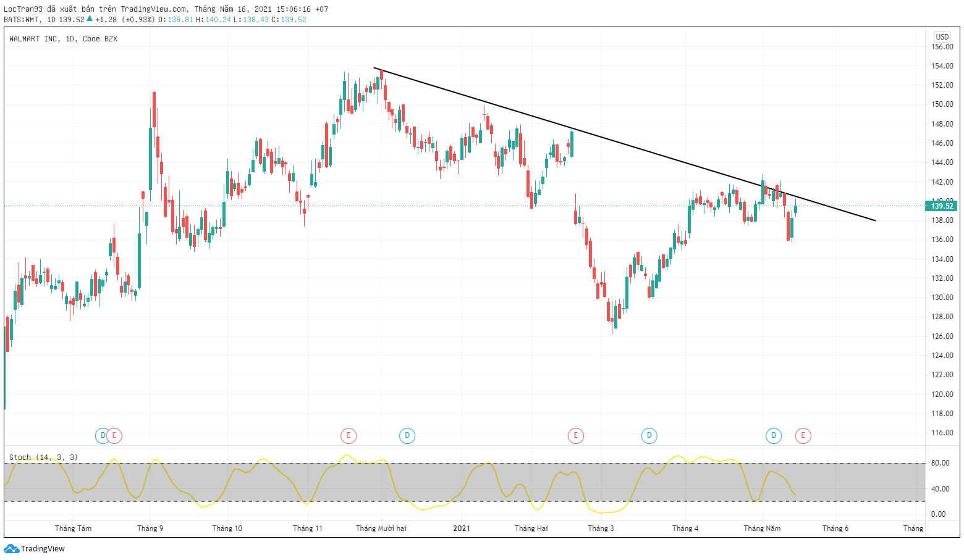Click the 136.00 price axis label
Viewport: 964px width, 560px height.
pos(942,240)
